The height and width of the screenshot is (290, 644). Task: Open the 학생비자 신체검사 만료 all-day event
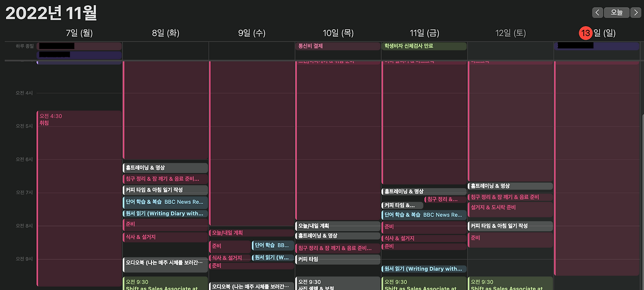[424, 45]
